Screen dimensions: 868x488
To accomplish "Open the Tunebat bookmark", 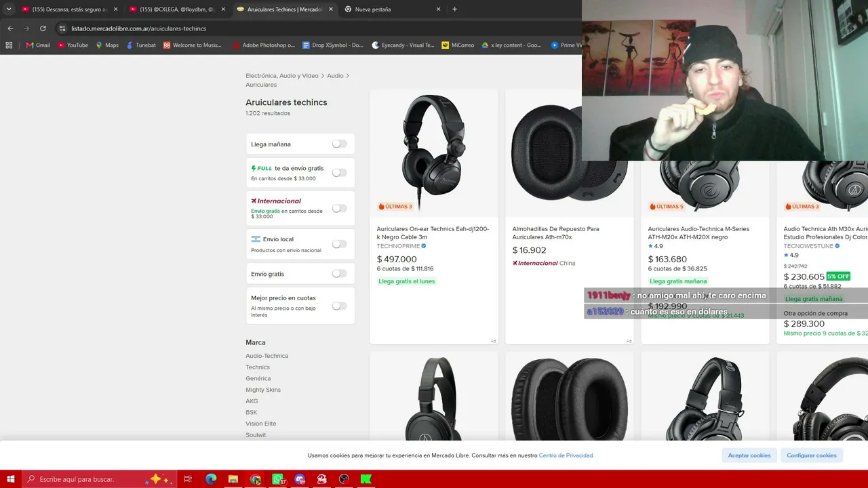I will point(141,45).
